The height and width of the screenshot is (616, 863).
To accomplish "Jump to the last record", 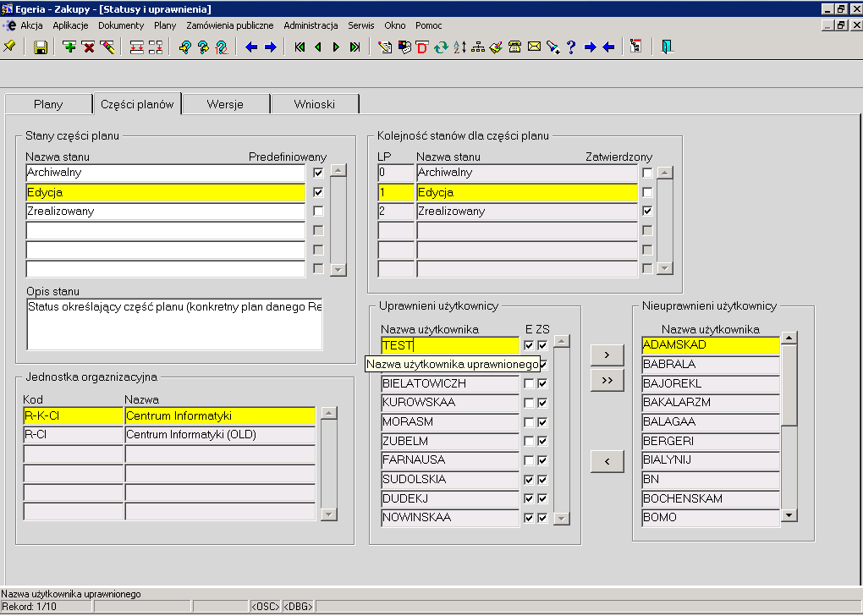I will 355,47.
